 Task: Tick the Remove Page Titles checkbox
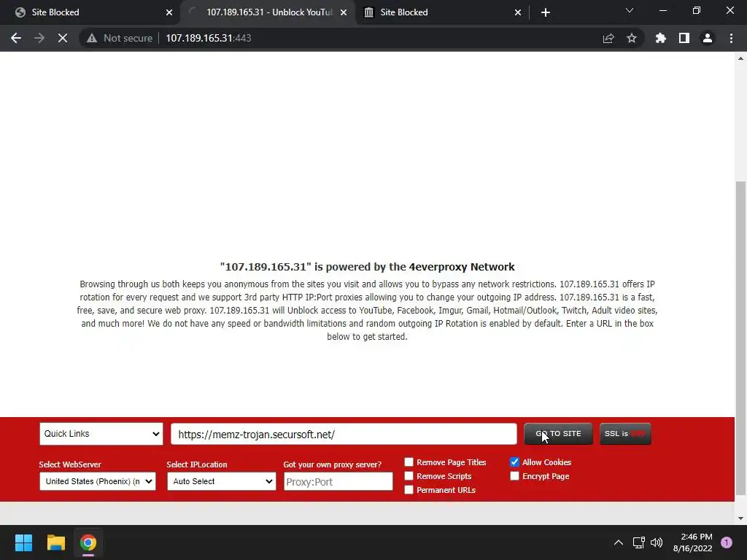409,462
